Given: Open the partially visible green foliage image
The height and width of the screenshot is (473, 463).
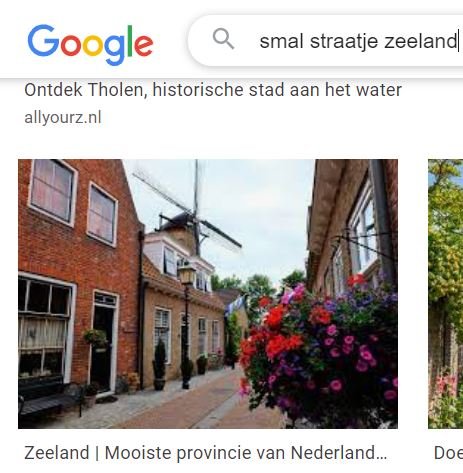Looking at the screenshot, I should click(x=446, y=294).
